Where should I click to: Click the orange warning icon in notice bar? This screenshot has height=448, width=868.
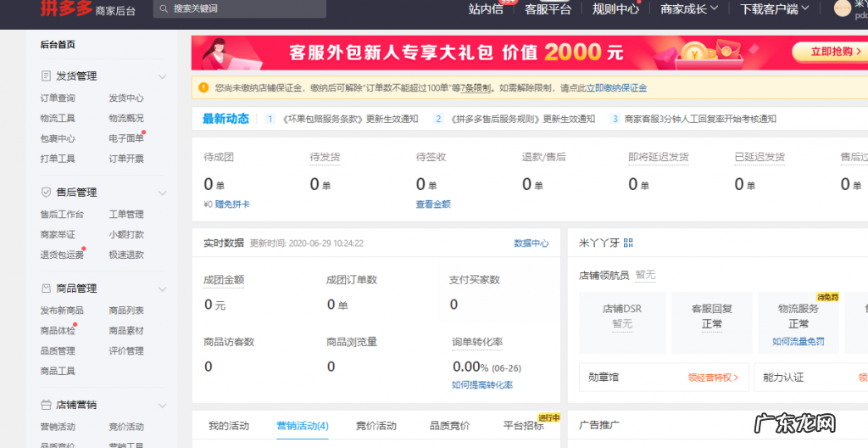point(203,87)
